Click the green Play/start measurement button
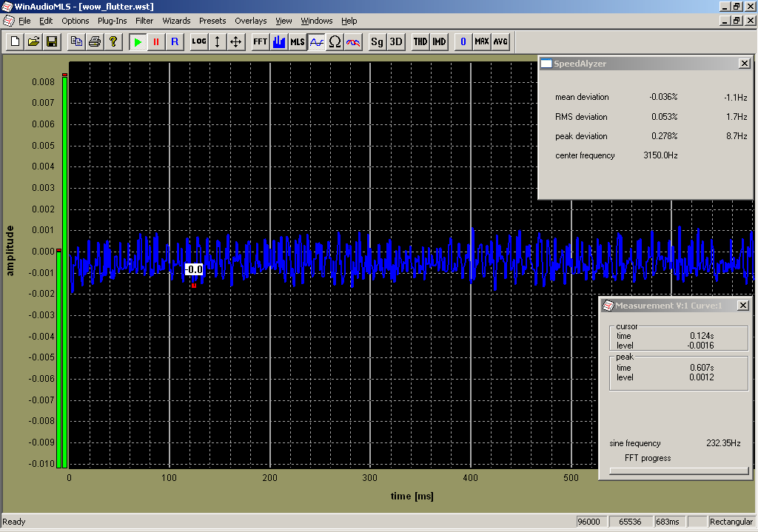758x532 pixels. [138, 42]
